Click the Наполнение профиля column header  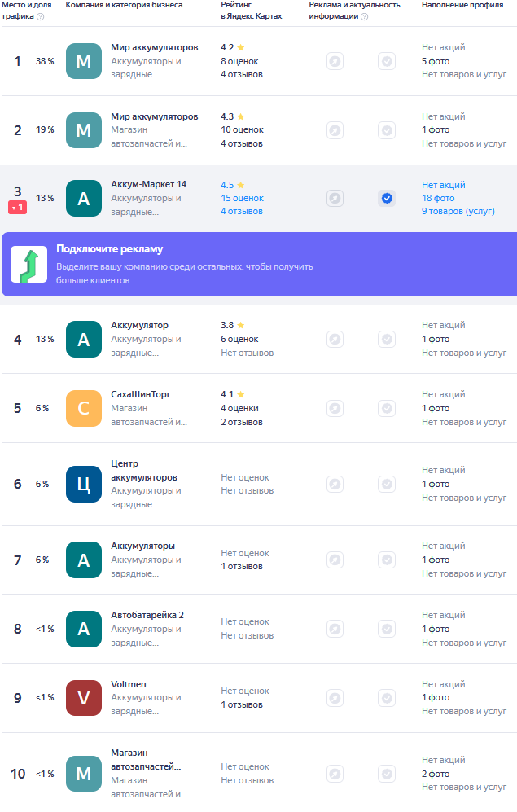[462, 5]
